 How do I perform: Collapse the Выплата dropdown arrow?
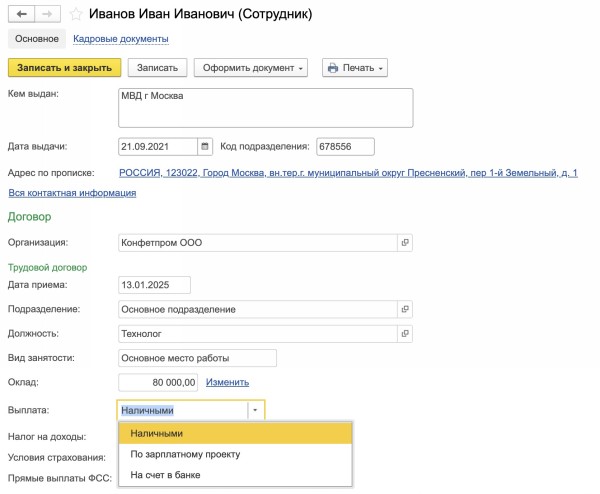click(x=256, y=410)
